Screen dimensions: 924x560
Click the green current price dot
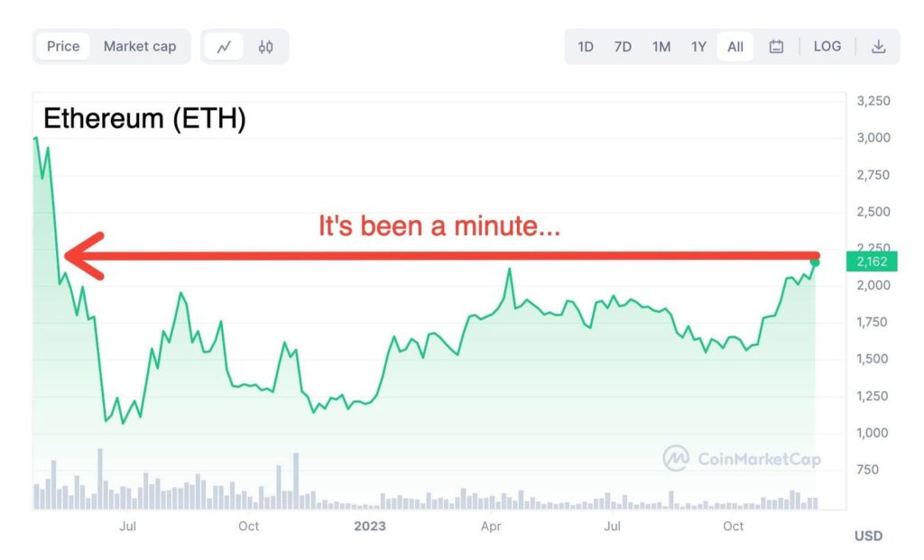pos(815,262)
